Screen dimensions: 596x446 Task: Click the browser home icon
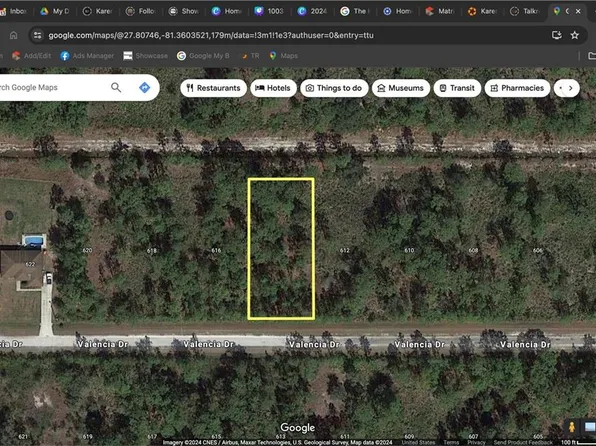click(13, 35)
